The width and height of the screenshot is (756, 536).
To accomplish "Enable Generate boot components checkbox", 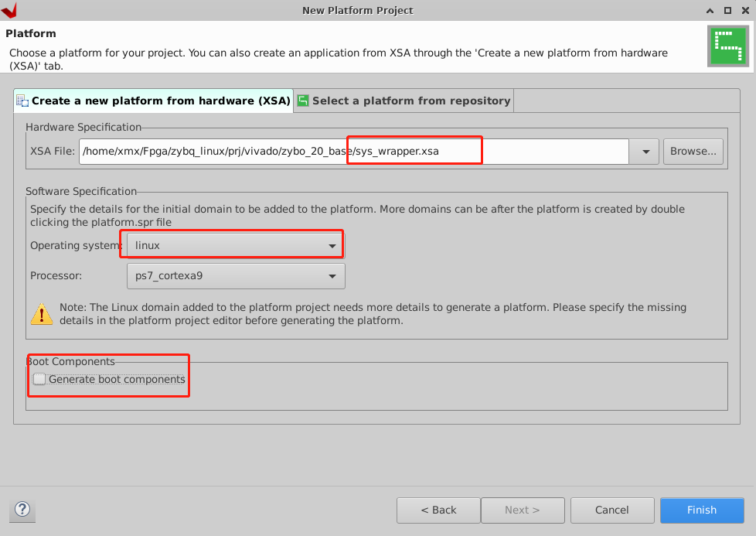I will coord(39,379).
